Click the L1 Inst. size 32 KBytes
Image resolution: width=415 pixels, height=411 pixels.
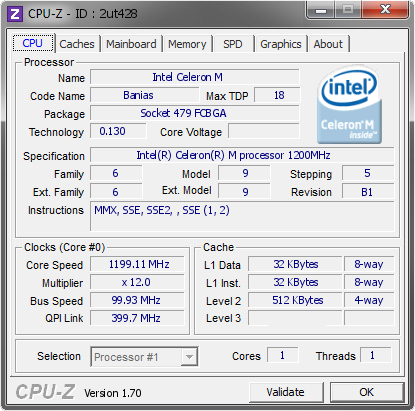coord(295,282)
